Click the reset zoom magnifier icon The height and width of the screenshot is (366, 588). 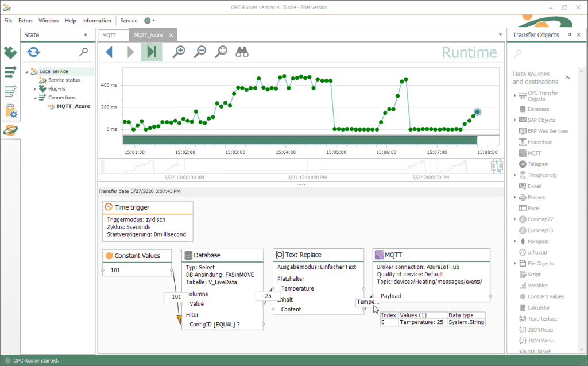point(221,52)
